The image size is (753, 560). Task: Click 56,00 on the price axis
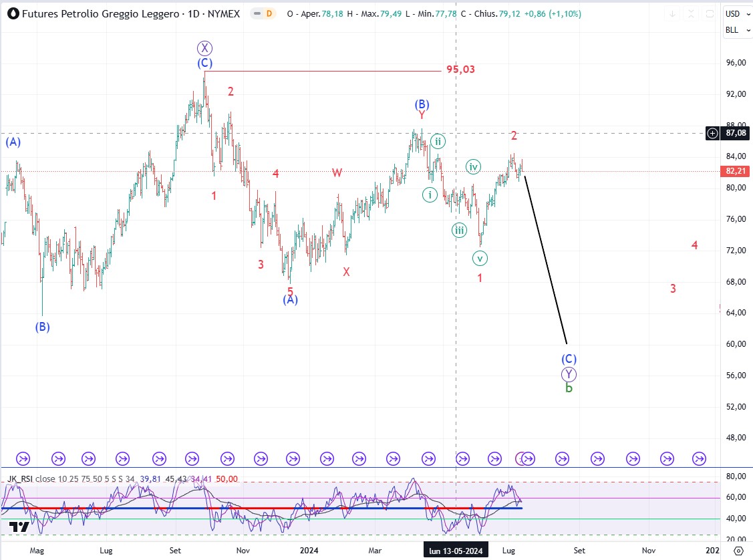click(x=736, y=375)
